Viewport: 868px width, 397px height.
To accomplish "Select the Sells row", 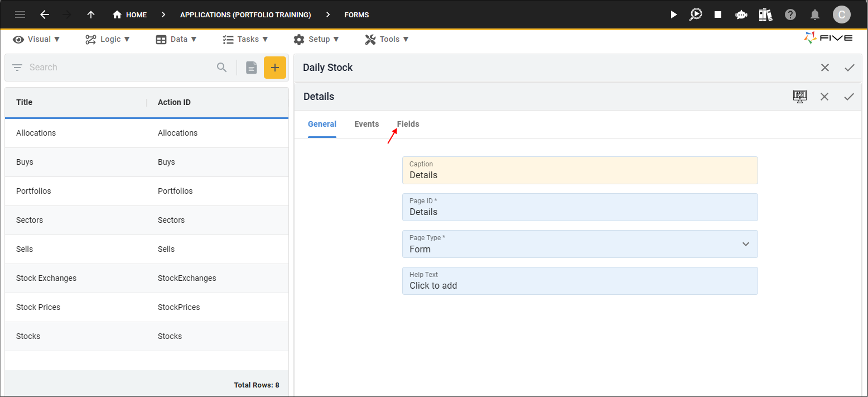I will tap(147, 249).
